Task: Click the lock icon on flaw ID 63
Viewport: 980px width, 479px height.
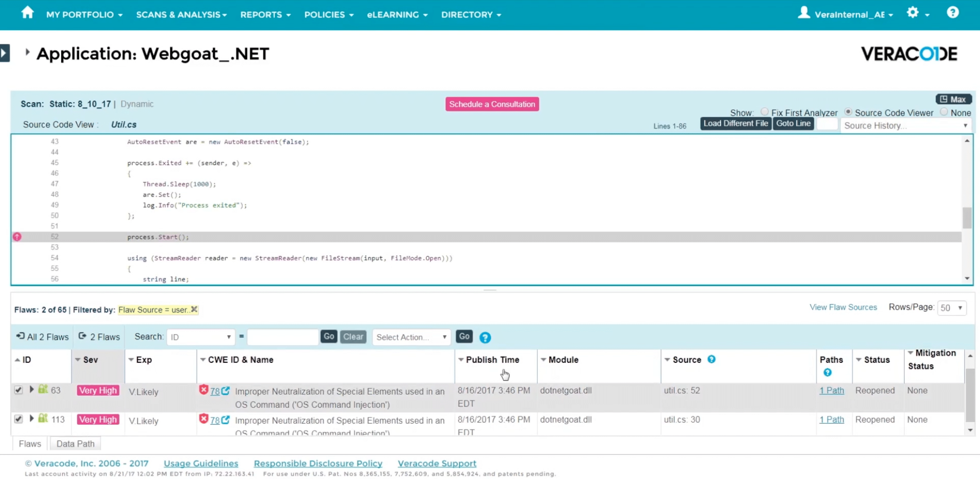Action: click(x=43, y=390)
